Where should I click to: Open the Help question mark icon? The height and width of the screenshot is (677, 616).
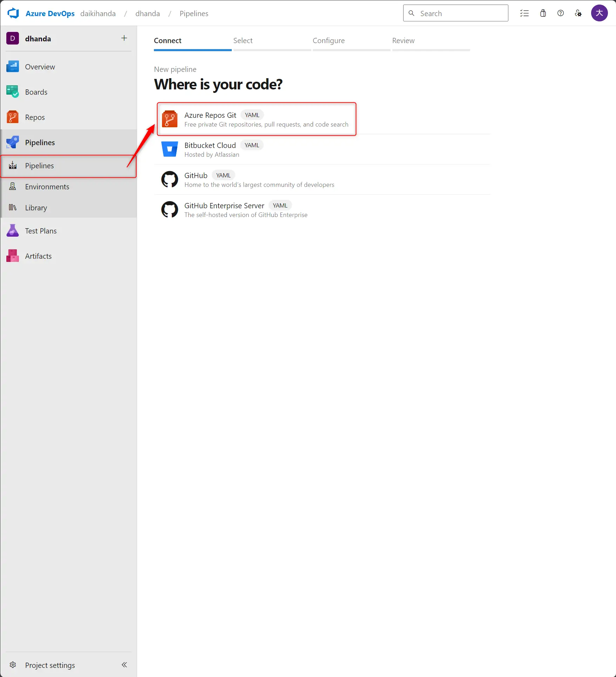[x=561, y=13]
